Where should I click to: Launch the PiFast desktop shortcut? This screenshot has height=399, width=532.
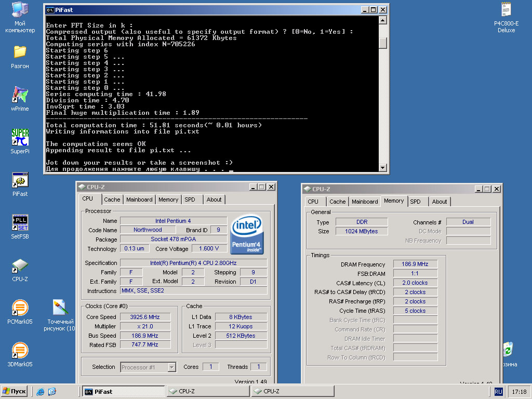pyautogui.click(x=20, y=180)
